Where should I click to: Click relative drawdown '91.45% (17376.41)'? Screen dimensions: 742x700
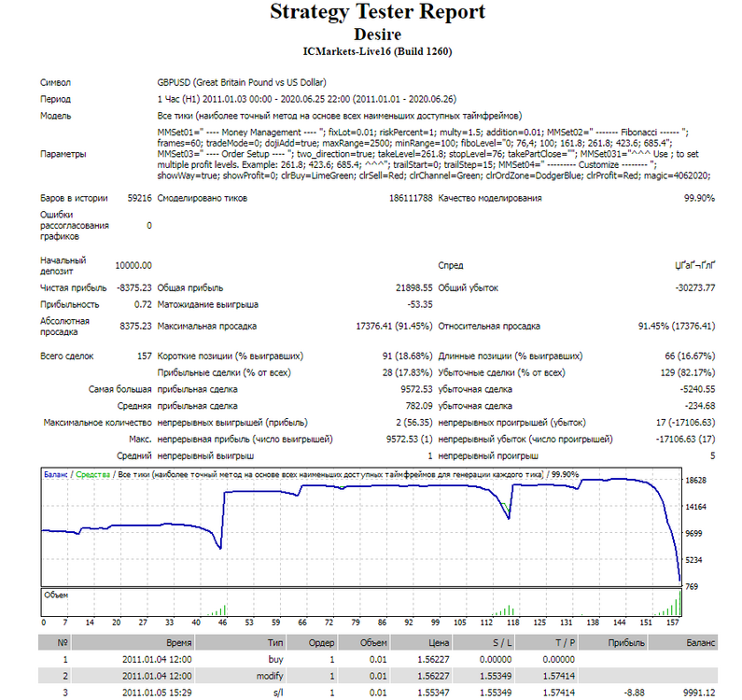[677, 326]
